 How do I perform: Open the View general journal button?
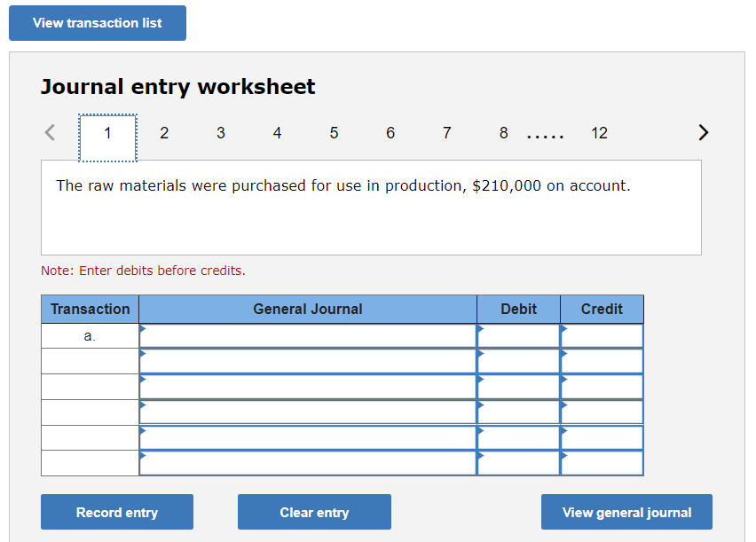pos(626,512)
